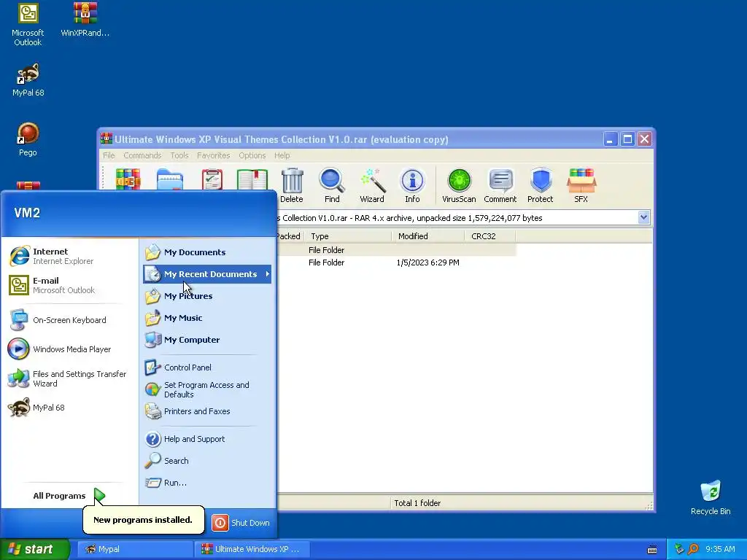Viewport: 747px width, 560px height.
Task: Select the WinXPRand... desktop archive icon
Action: click(85, 20)
